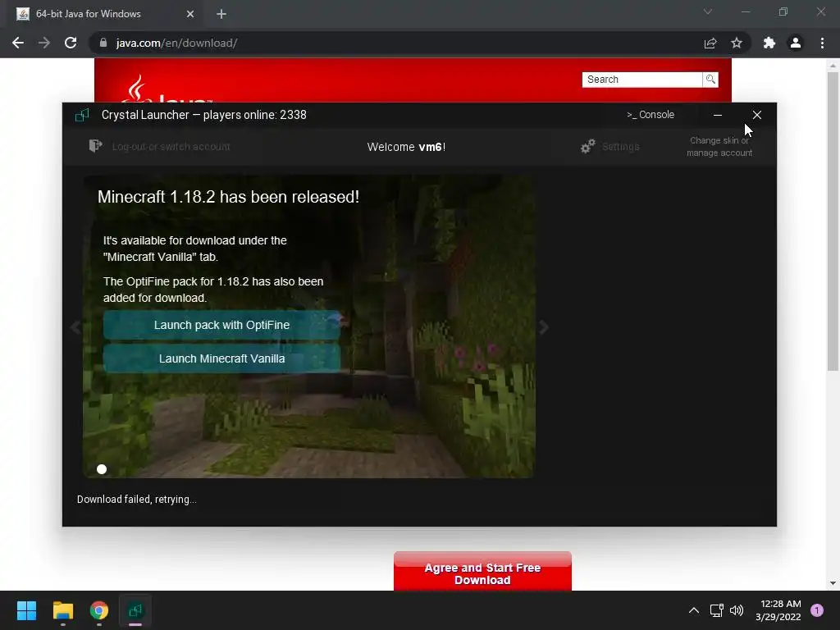Open Chrome three-dot menu
Viewport: 840px width, 630px height.
(822, 43)
